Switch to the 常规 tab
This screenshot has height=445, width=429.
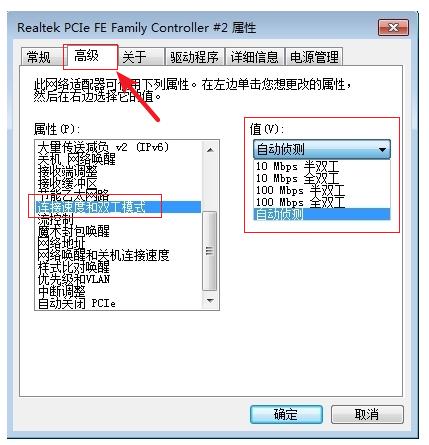(x=41, y=57)
